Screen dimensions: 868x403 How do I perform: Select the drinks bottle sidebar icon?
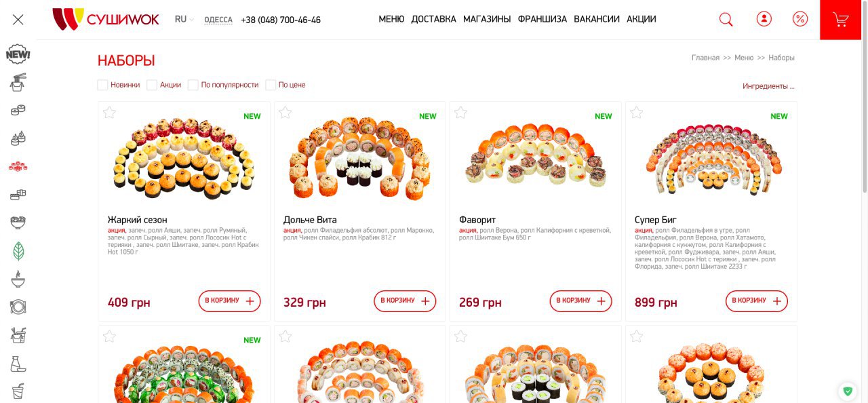[18, 364]
